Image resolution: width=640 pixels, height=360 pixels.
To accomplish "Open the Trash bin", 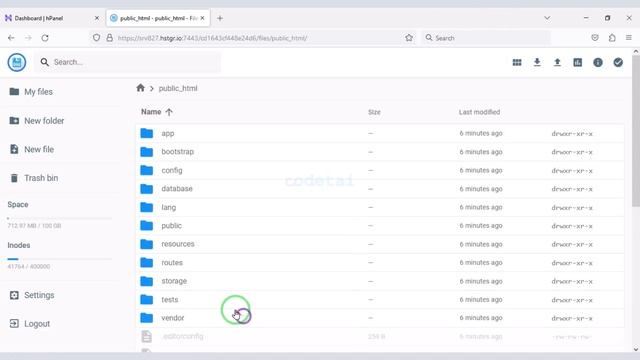I will pos(34,178).
